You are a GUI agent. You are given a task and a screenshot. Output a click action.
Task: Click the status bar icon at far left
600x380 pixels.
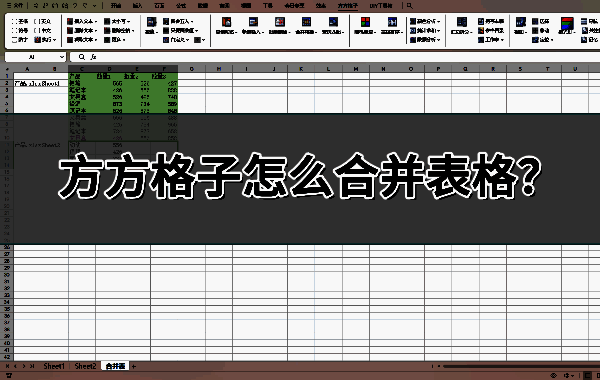8,376
